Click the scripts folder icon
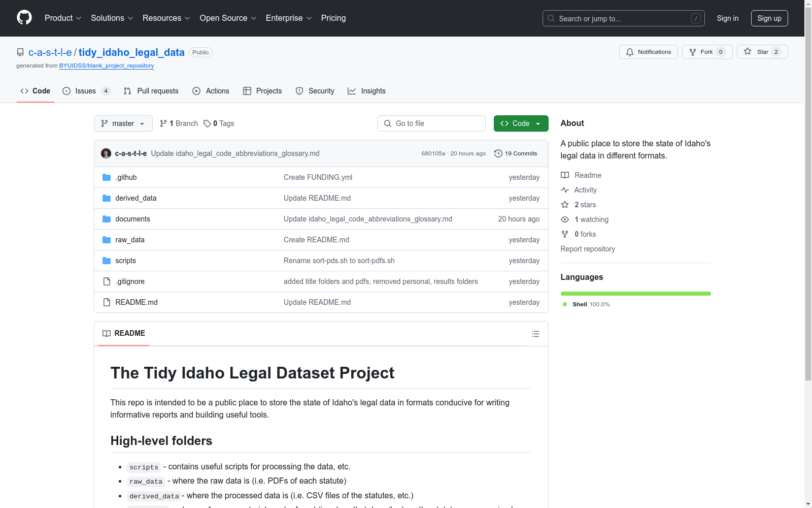The width and height of the screenshot is (812, 508). [x=107, y=261]
